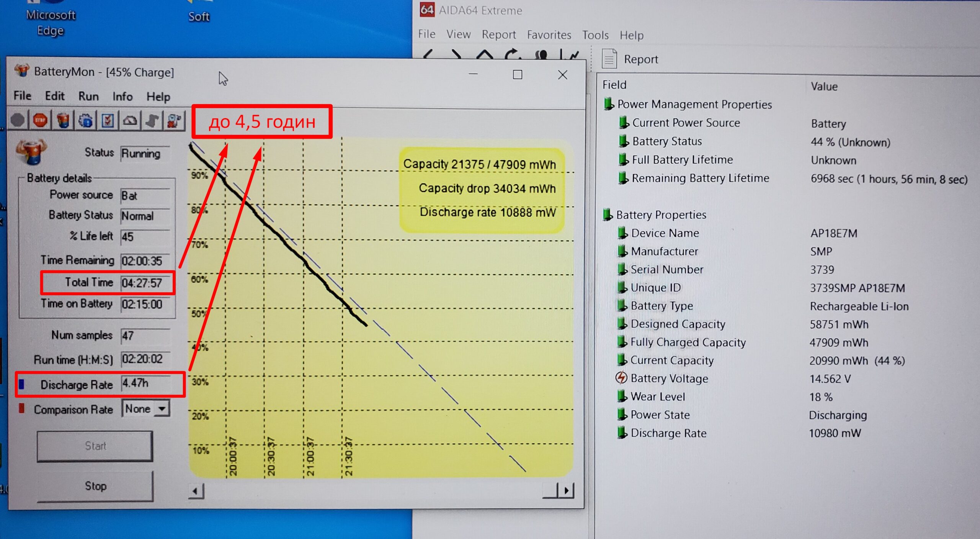Select the Wear Level row in AIDA64
This screenshot has width=980, height=539.
click(658, 396)
